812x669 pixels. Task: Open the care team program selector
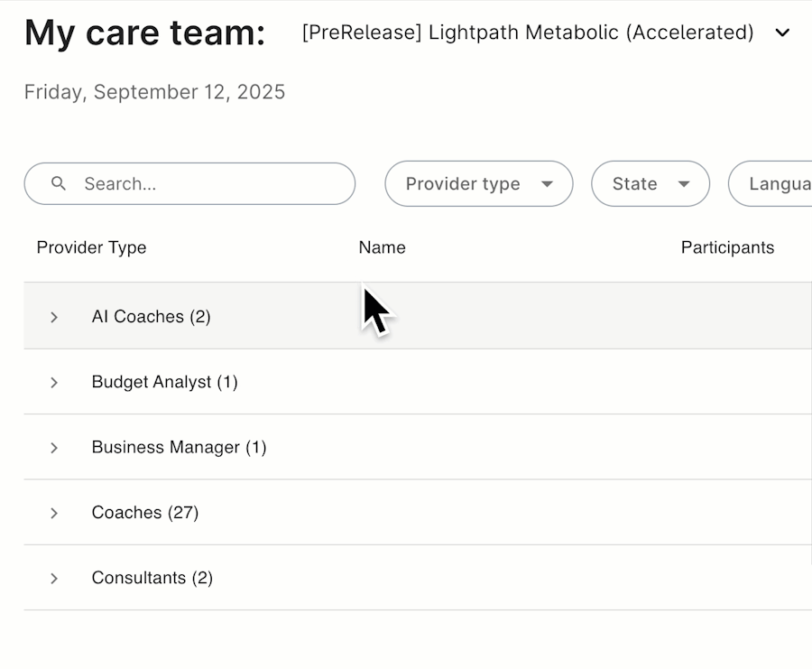click(528, 33)
